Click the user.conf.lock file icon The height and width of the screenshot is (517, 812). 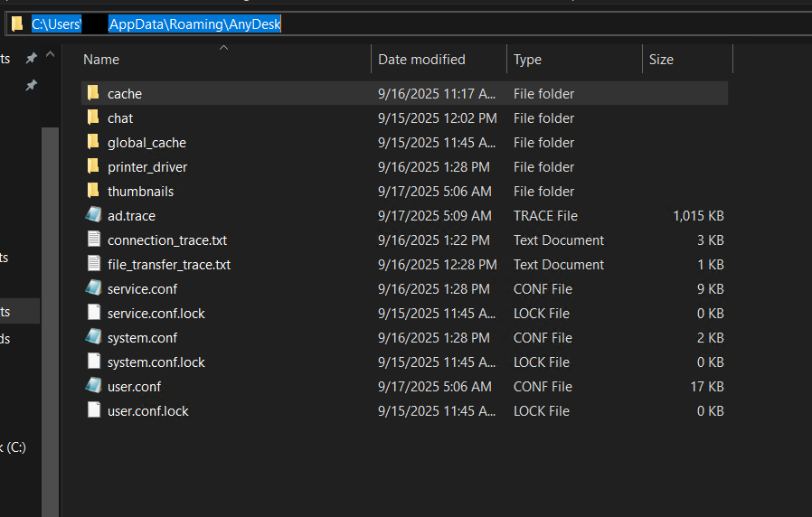pyautogui.click(x=94, y=409)
